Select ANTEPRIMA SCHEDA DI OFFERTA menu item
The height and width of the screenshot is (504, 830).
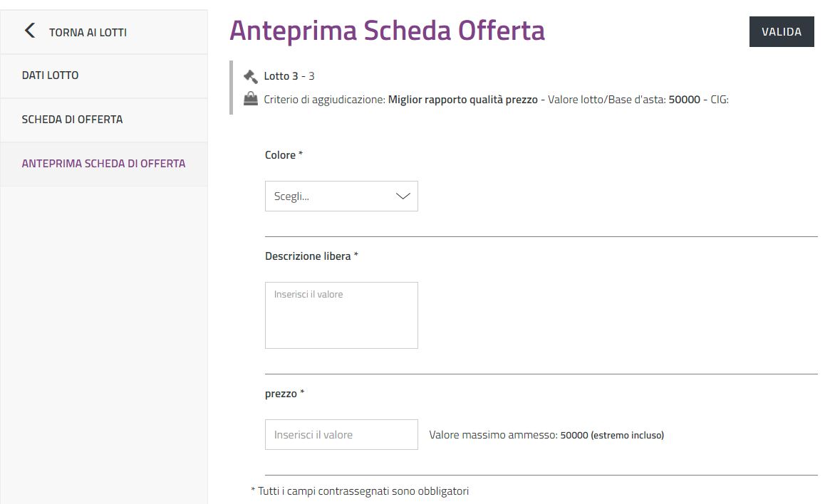tap(103, 164)
